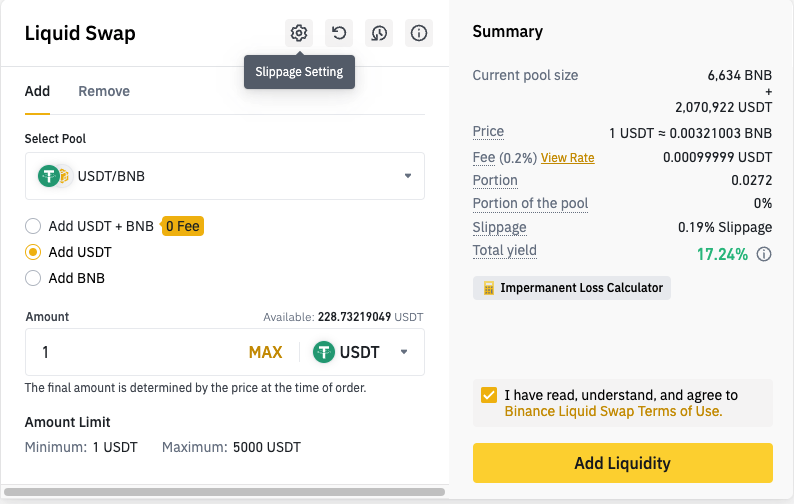
Task: Click the 0.0272 portion value
Action: [751, 180]
